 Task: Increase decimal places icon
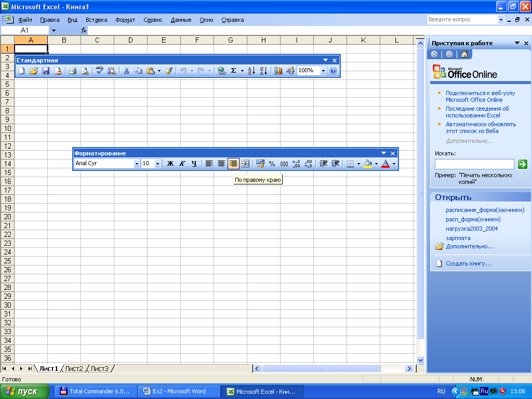[296, 164]
